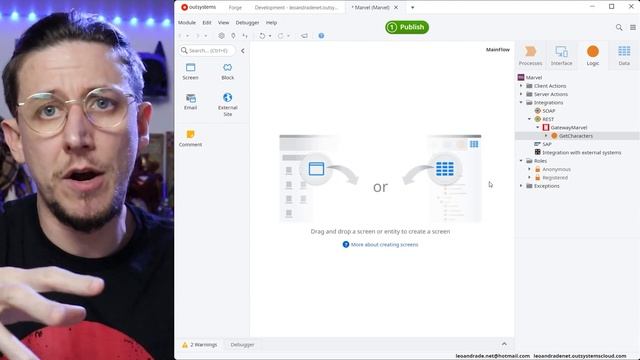Collapse the Integrations folder
The width and height of the screenshot is (640, 360).
pos(521,102)
